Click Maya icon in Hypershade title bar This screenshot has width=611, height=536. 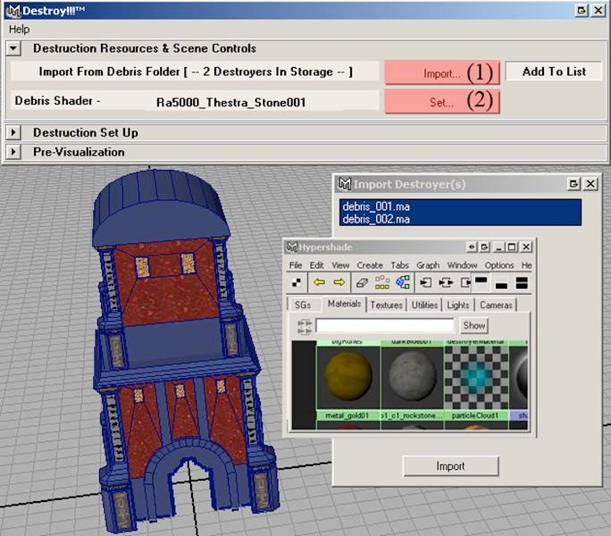coord(292,247)
